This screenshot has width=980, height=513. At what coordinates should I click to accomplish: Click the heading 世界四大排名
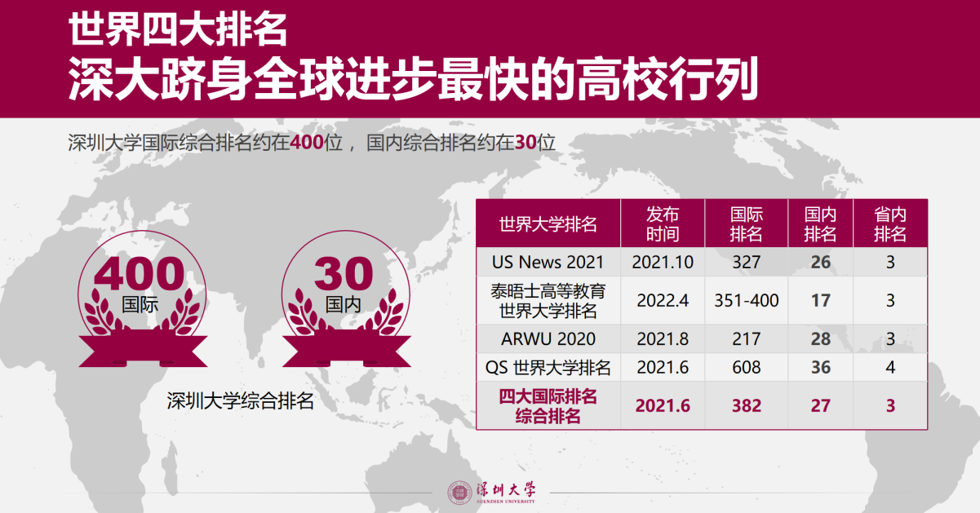(176, 30)
